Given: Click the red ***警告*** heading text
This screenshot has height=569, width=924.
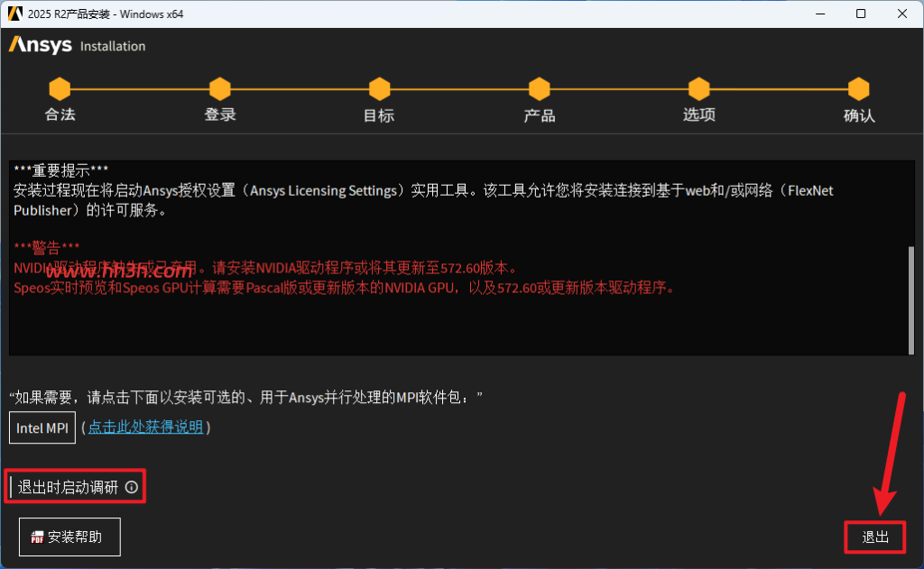Looking at the screenshot, I should (x=47, y=247).
